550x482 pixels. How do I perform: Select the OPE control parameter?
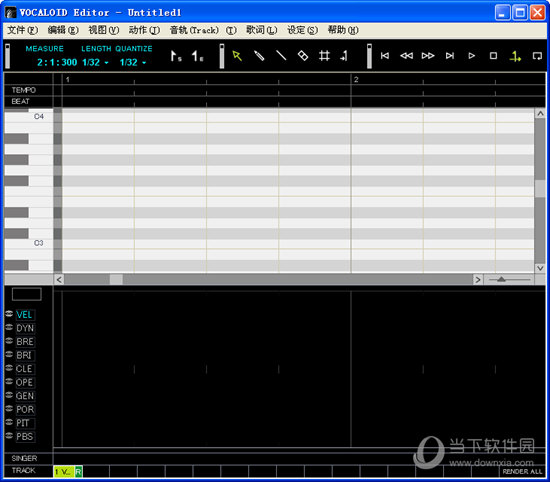(x=25, y=382)
